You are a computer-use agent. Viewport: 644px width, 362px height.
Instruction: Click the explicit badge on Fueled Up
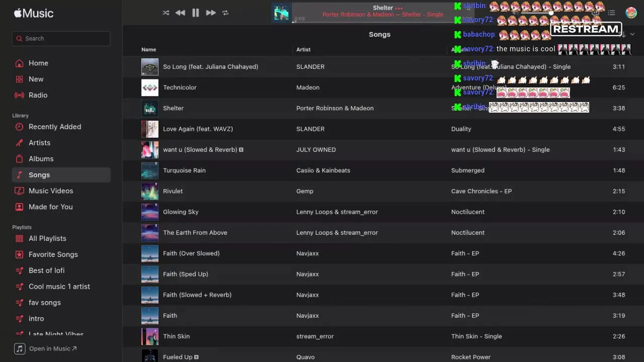tap(196, 357)
